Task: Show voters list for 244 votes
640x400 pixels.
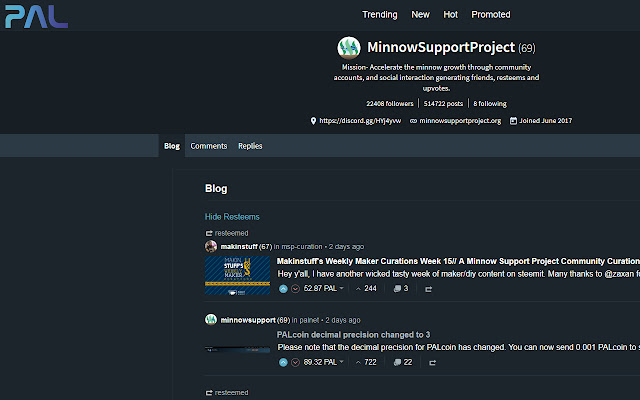Action: pyautogui.click(x=366, y=289)
